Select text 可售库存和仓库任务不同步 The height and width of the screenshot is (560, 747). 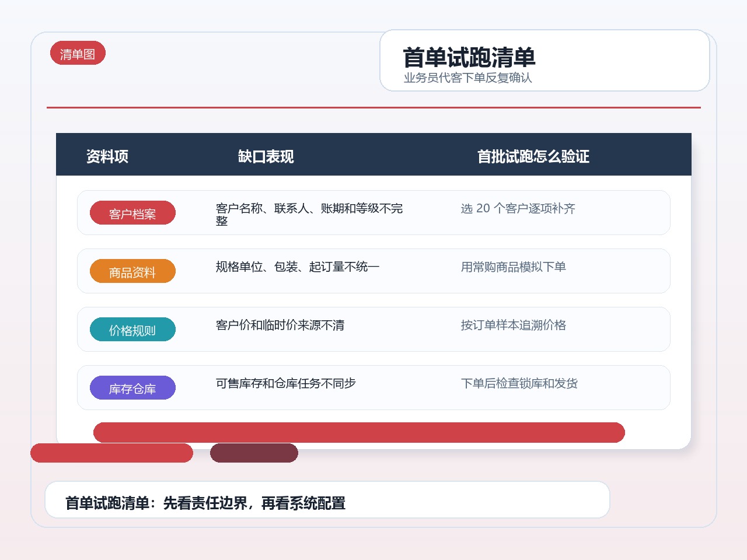click(286, 383)
